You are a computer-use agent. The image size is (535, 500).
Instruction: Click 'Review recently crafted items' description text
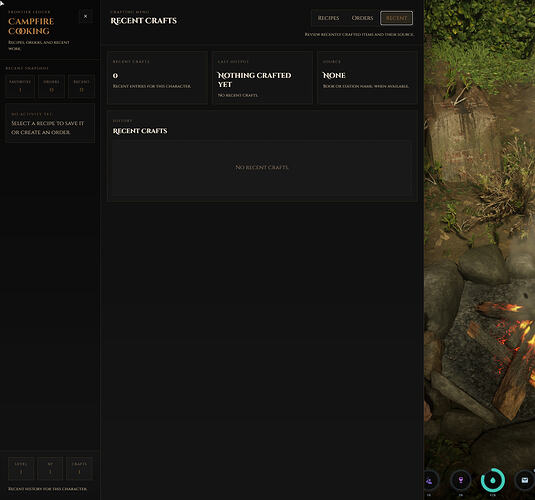(359, 34)
